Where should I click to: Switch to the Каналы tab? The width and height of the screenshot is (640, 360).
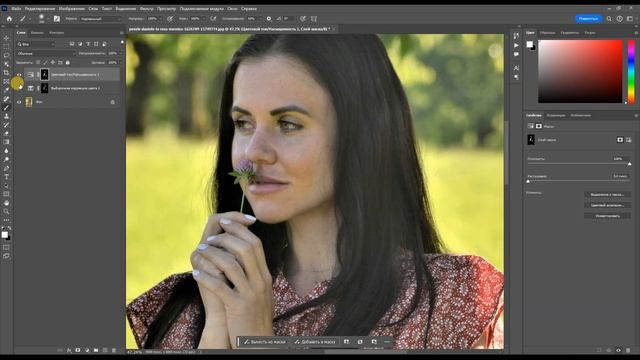coord(37,33)
